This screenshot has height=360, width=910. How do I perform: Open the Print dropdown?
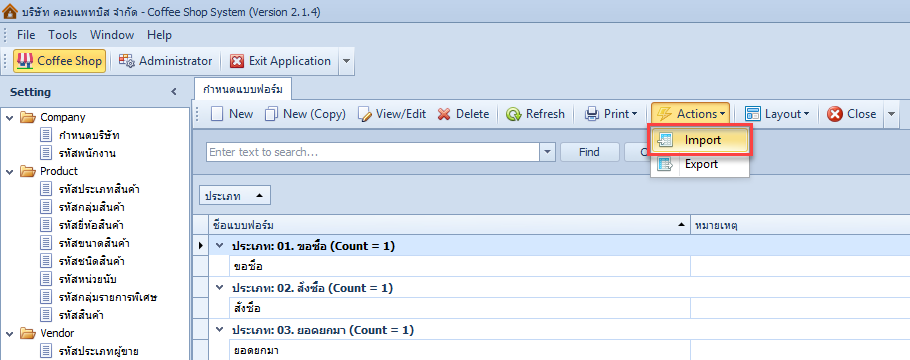point(611,114)
